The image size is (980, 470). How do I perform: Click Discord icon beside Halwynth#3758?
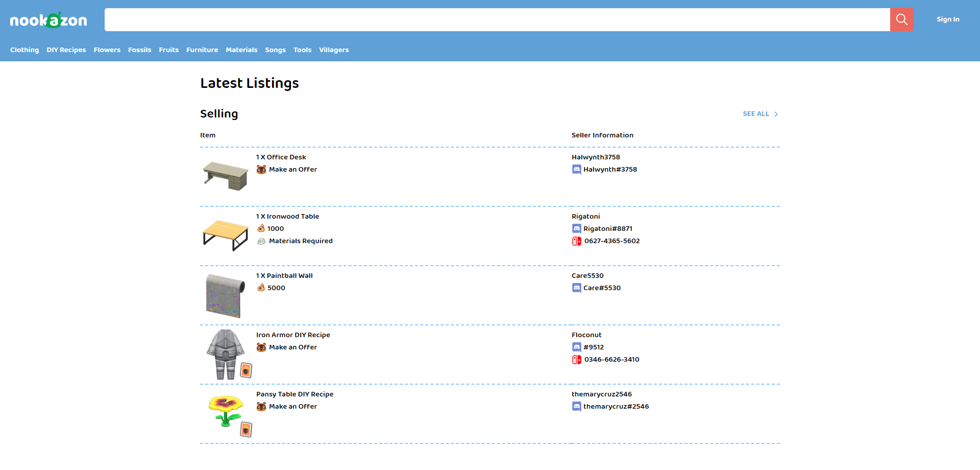[576, 170]
